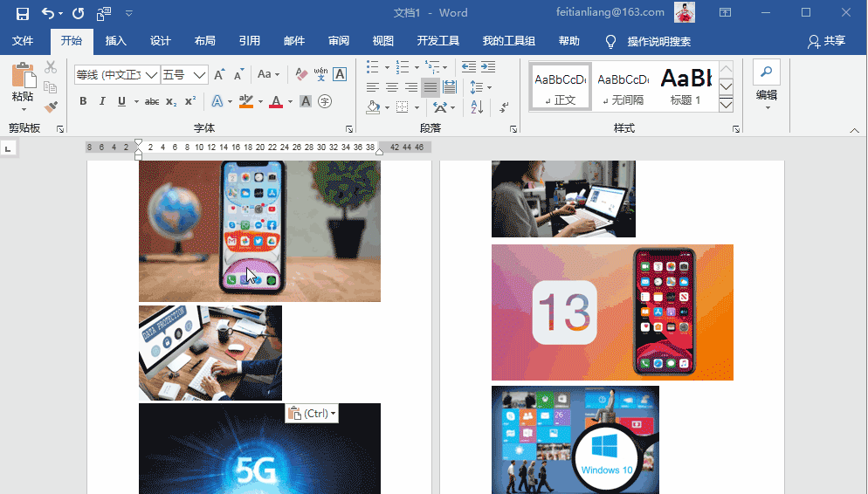Toggle bold formatting
Screen dimensions: 868x494
(83, 101)
